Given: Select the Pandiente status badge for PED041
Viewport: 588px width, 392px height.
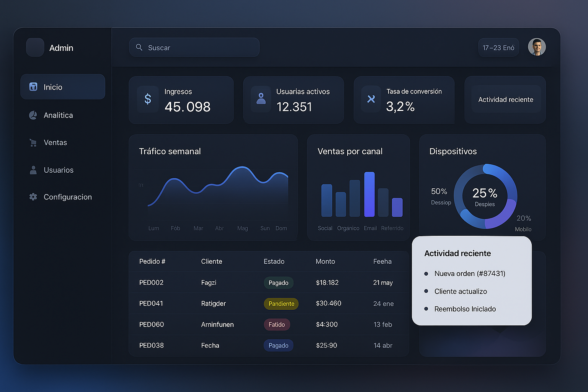Looking at the screenshot, I should (281, 304).
